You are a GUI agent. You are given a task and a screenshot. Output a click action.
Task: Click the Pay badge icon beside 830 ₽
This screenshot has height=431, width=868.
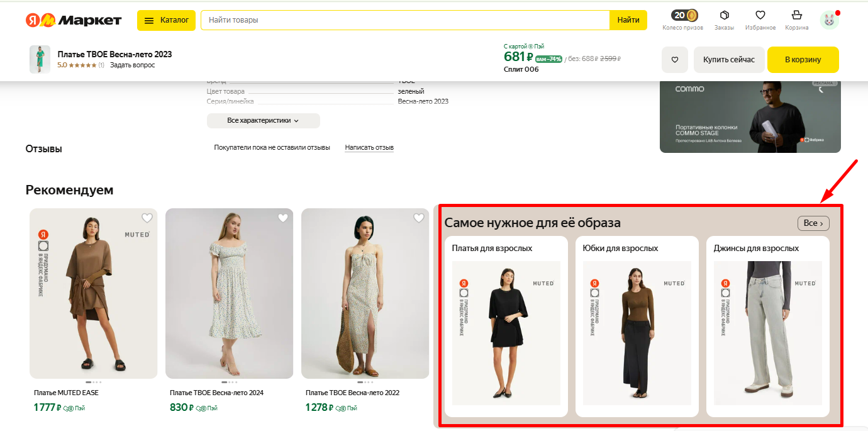(207, 408)
